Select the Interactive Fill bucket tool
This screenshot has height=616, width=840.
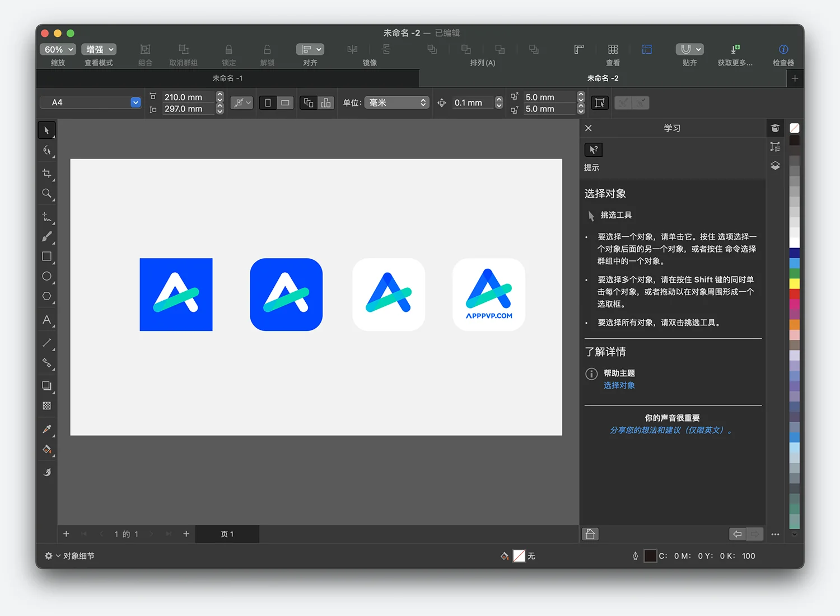click(x=46, y=449)
